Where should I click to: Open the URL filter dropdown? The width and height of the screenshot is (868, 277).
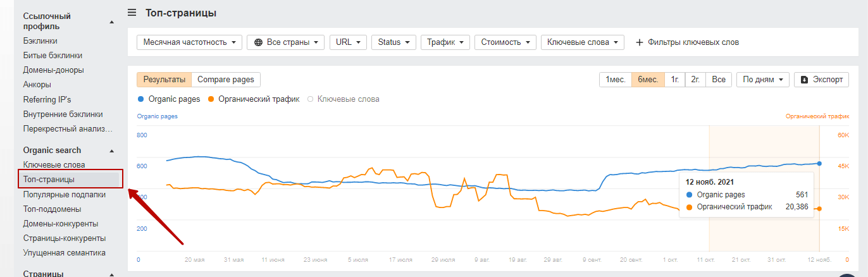coord(348,42)
